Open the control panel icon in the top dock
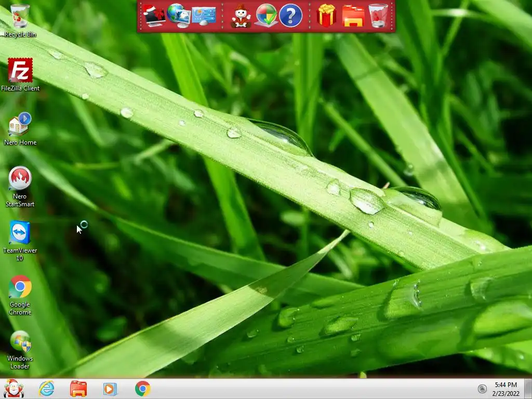The image size is (532, 399). (x=204, y=16)
